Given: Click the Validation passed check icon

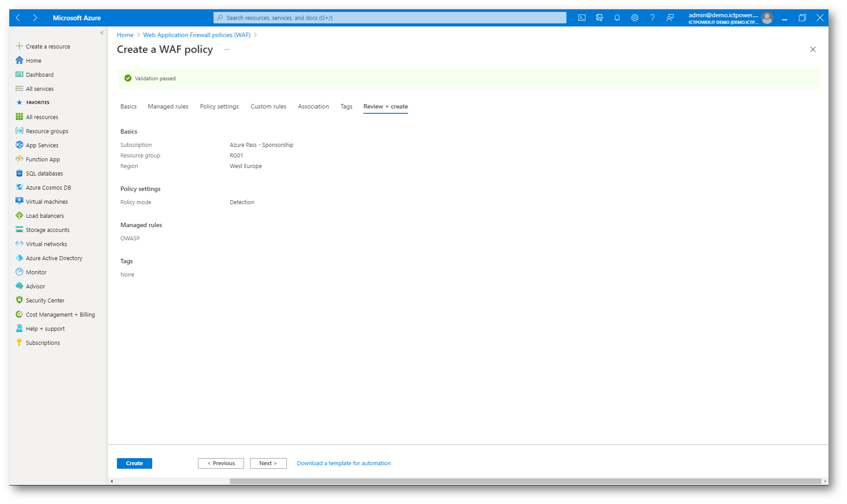Looking at the screenshot, I should pyautogui.click(x=128, y=78).
